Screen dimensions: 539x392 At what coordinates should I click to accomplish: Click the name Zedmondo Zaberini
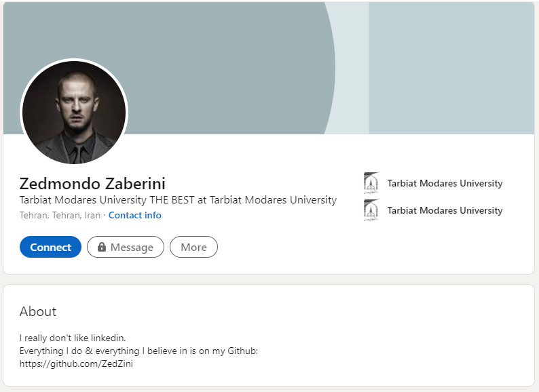click(x=92, y=184)
